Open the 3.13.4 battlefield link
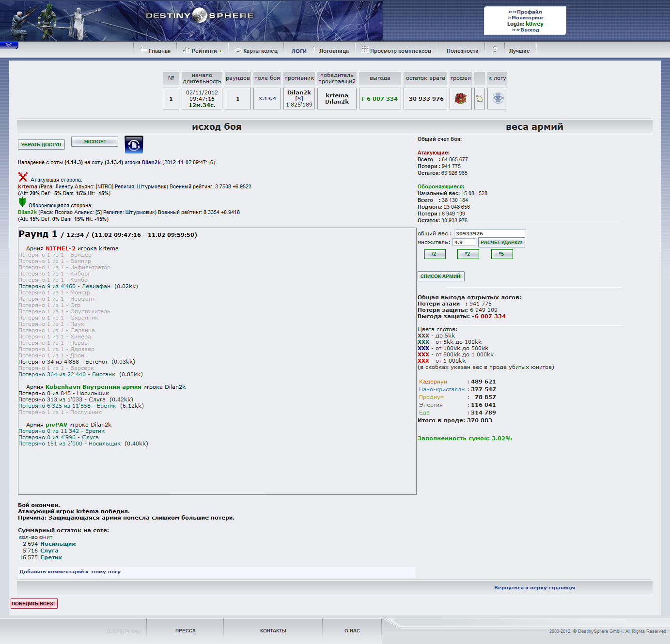This screenshot has height=644, width=670. click(267, 98)
